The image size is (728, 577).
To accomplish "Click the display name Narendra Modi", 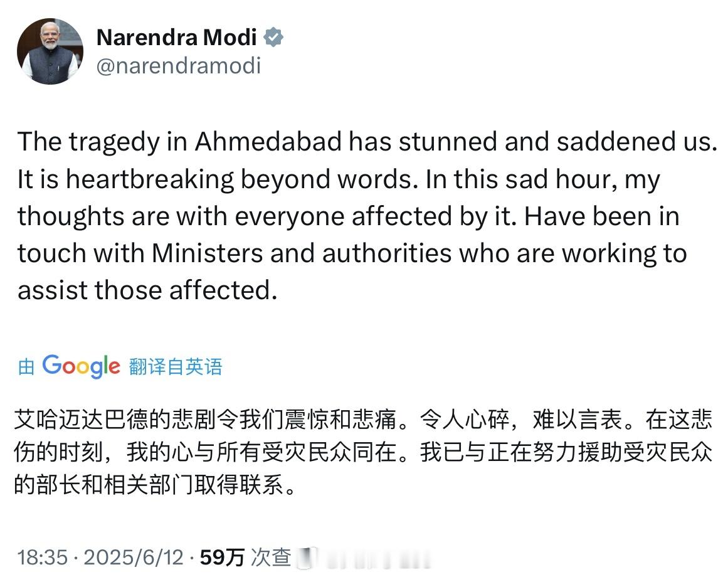I will pos(176,38).
